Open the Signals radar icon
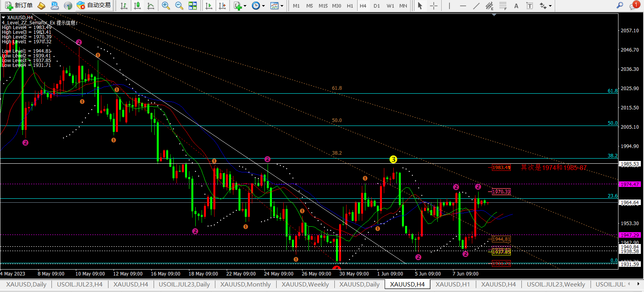 coord(68,6)
